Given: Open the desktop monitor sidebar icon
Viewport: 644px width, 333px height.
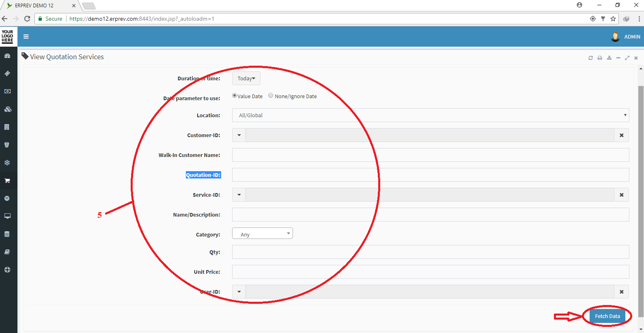Looking at the screenshot, I should 7,216.
